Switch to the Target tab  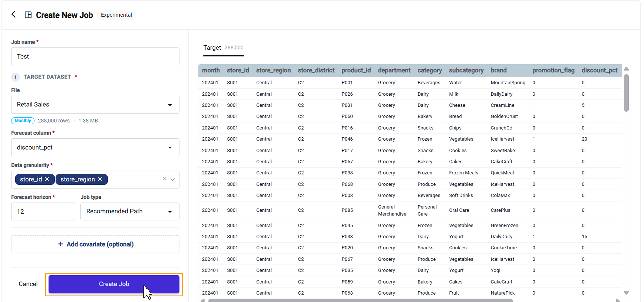[223, 48]
